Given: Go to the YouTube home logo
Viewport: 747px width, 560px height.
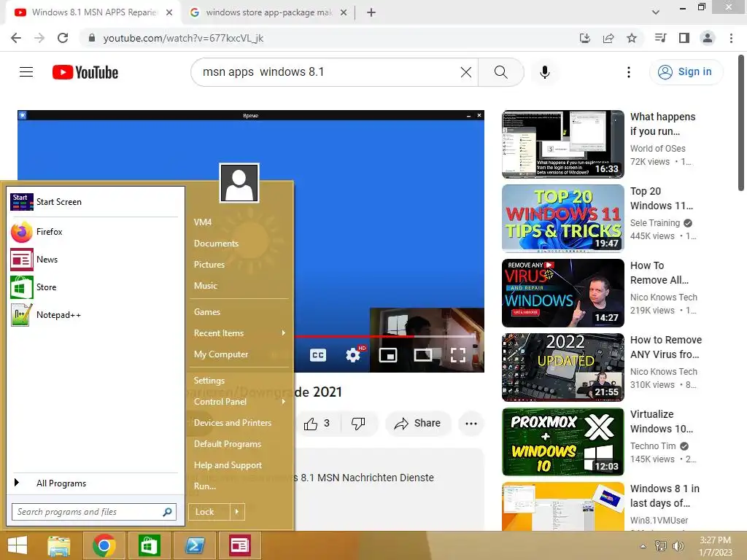Looking at the screenshot, I should coord(85,72).
